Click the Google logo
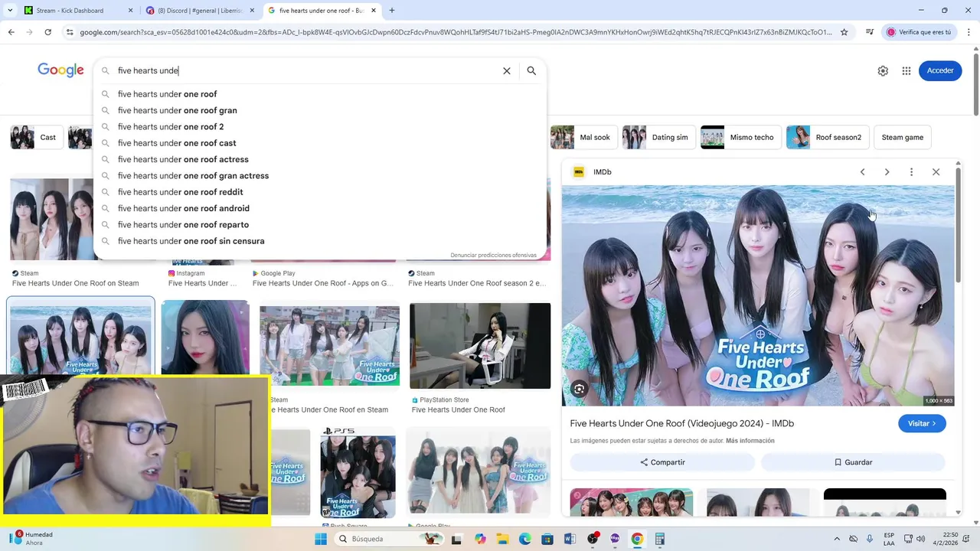This screenshot has height=551, width=980. 60,70
